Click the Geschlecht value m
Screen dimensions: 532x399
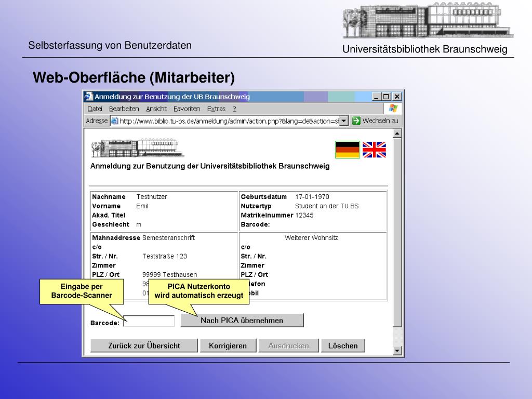pos(139,224)
